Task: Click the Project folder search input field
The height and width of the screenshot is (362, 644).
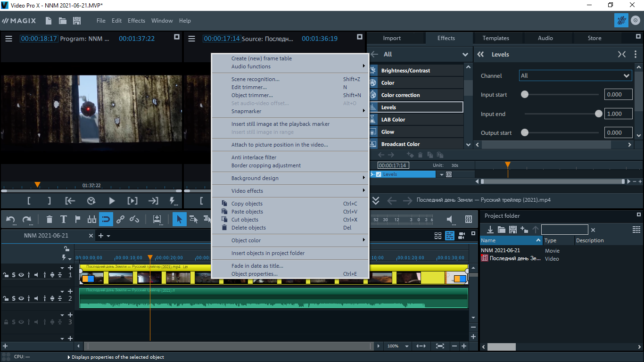Action: click(x=564, y=230)
